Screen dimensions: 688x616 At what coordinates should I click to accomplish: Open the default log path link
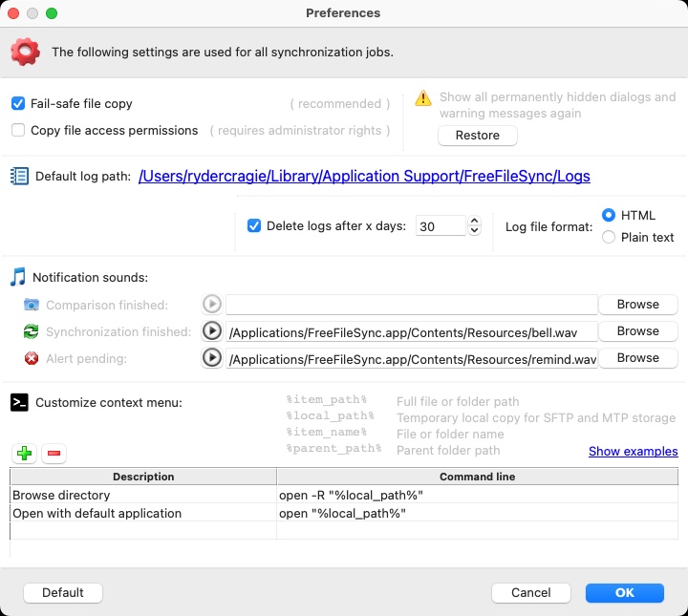click(364, 177)
